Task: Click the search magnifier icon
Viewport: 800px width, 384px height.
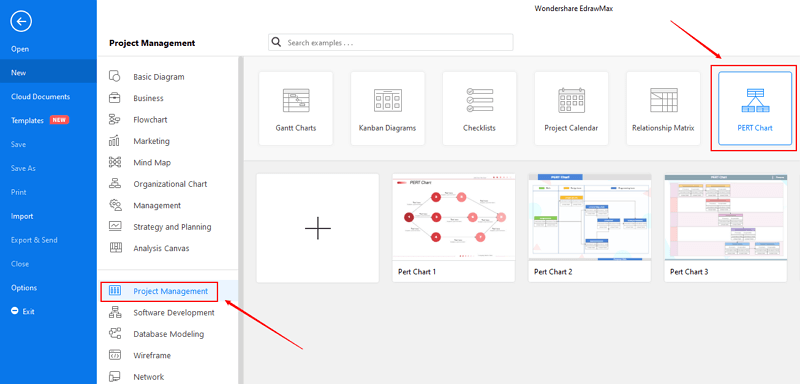Action: (277, 42)
